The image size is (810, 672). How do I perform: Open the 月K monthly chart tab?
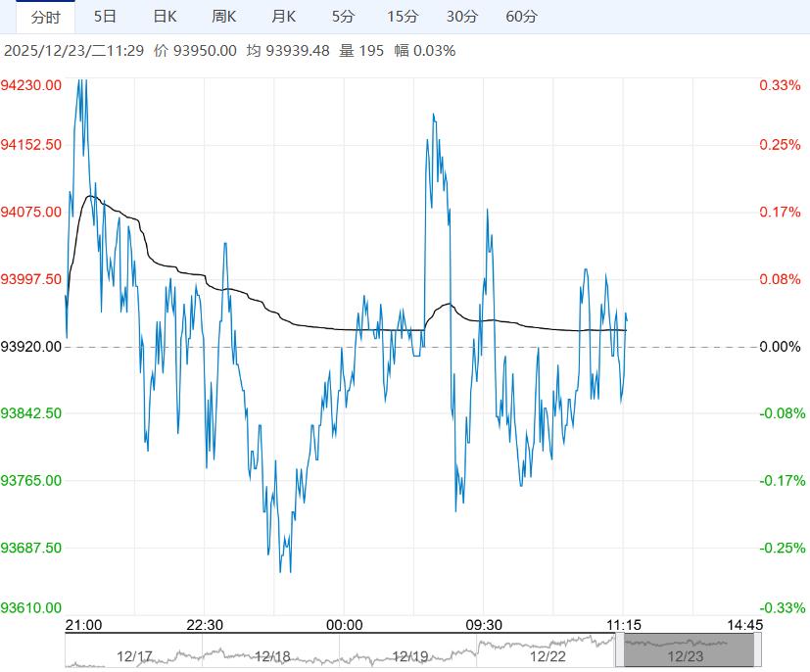284,17
